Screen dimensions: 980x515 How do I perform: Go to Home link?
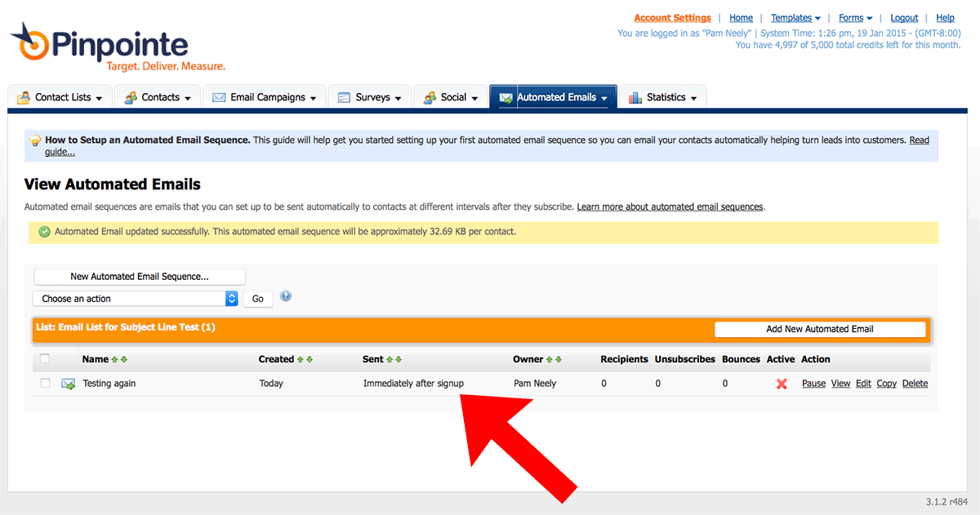click(x=741, y=18)
